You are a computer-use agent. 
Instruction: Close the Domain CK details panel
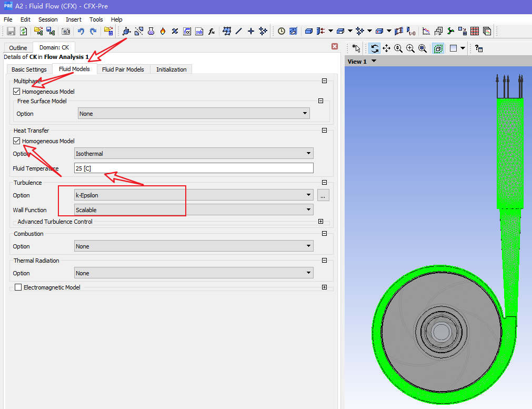(x=334, y=46)
